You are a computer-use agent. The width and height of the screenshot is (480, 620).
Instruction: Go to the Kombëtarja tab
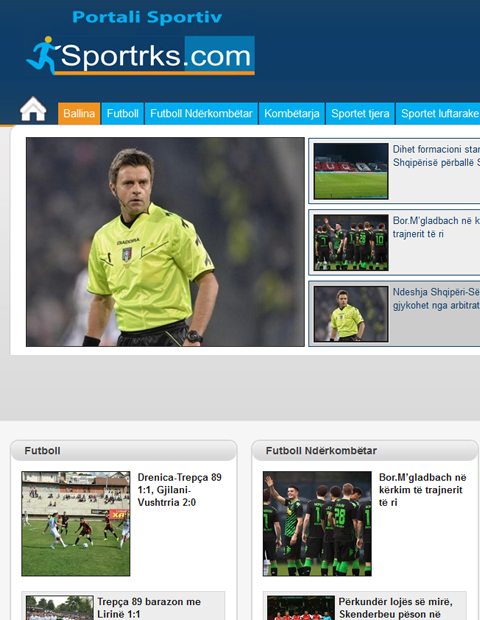(292, 113)
